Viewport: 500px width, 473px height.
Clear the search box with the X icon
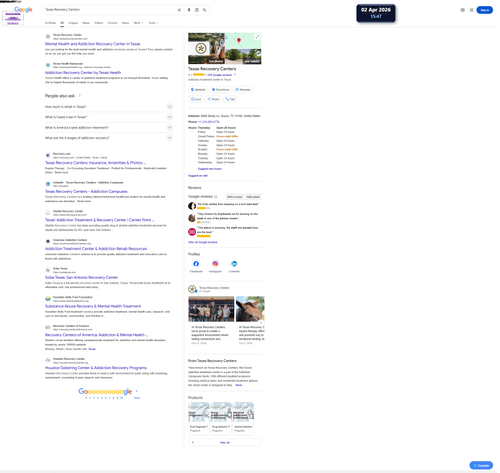[x=179, y=10]
